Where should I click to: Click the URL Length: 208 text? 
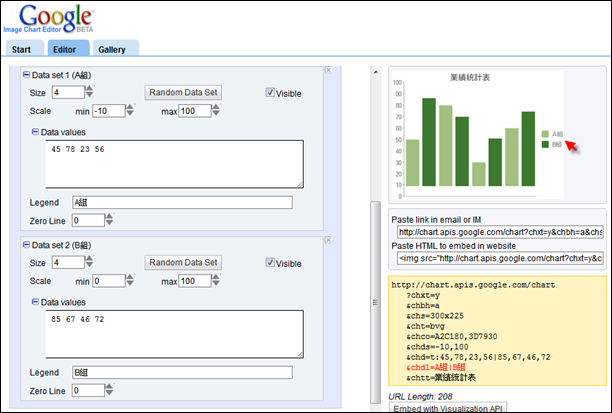coord(420,397)
